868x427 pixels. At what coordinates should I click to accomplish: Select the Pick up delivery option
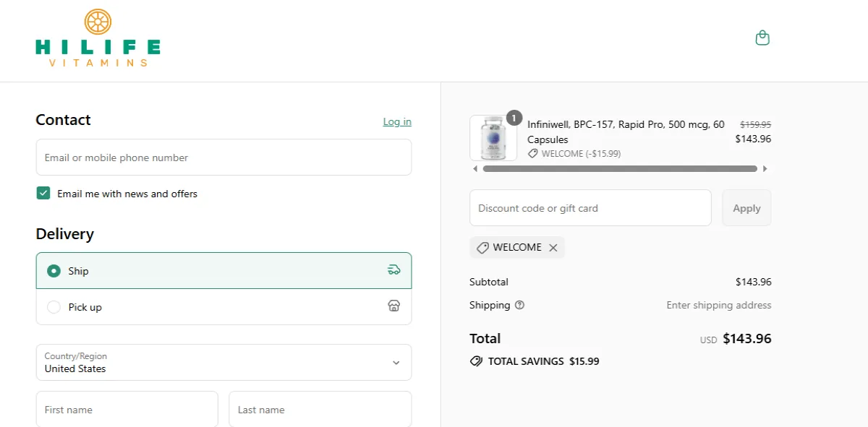54,306
